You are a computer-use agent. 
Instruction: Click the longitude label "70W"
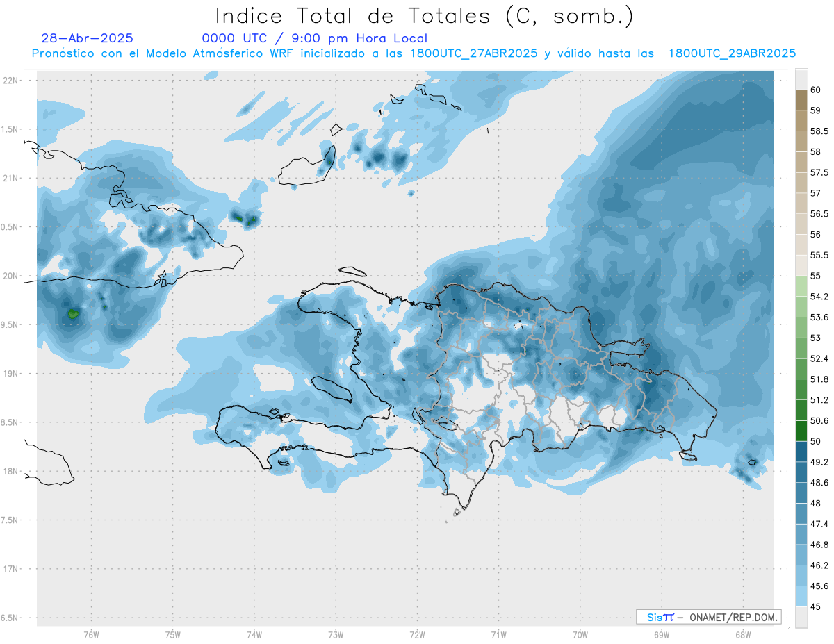tap(580, 634)
